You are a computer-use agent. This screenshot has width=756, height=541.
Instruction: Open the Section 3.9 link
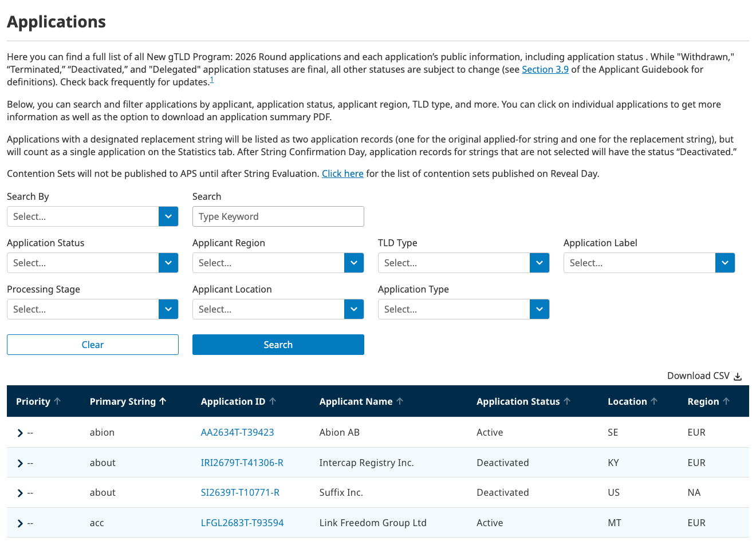(545, 69)
